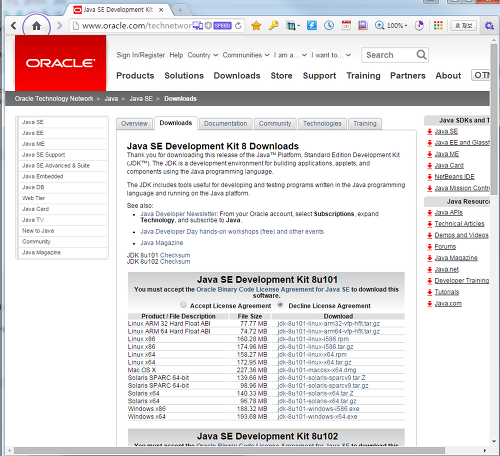The width and height of the screenshot is (500, 456).
Task: Open a new browser tab
Action: point(180,10)
